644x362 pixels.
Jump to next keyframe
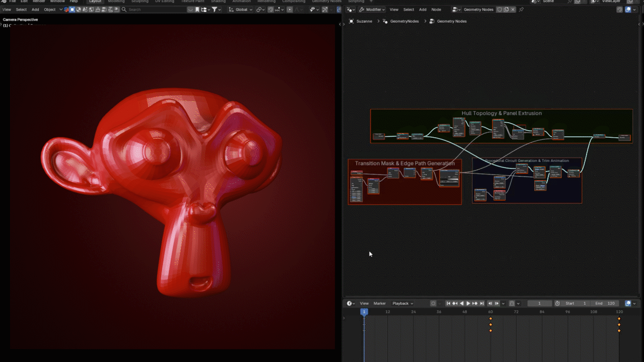[x=475, y=304]
